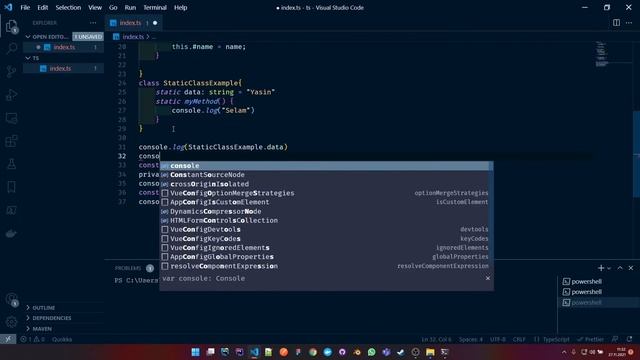Open the Selection menu
Viewport: 640px width, 360px height.
pyautogui.click(x=68, y=7)
